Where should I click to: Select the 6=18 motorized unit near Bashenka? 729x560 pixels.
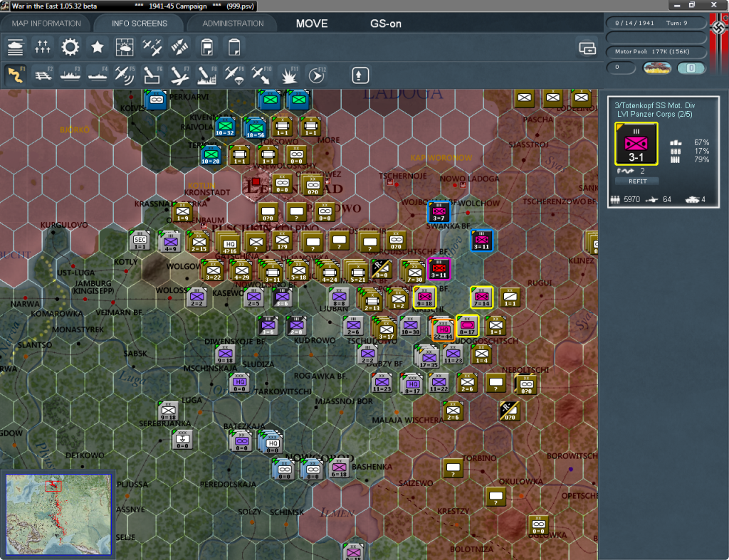[340, 468]
